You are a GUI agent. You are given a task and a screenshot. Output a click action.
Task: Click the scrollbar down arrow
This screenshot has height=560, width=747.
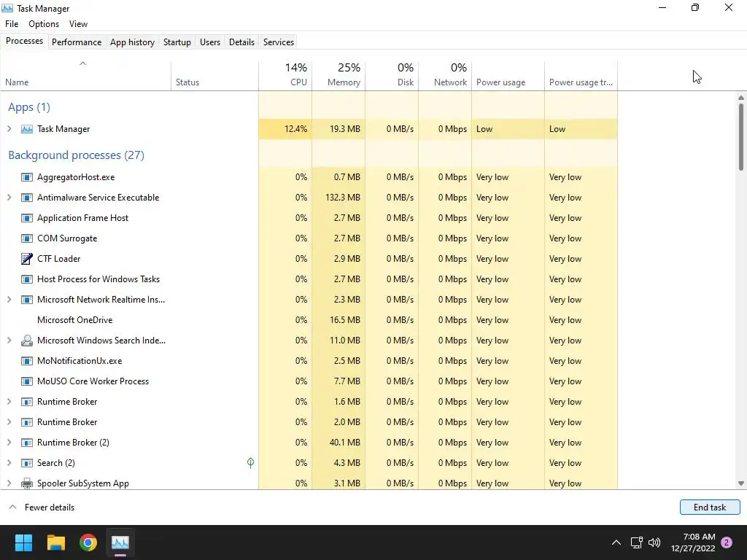(741, 483)
